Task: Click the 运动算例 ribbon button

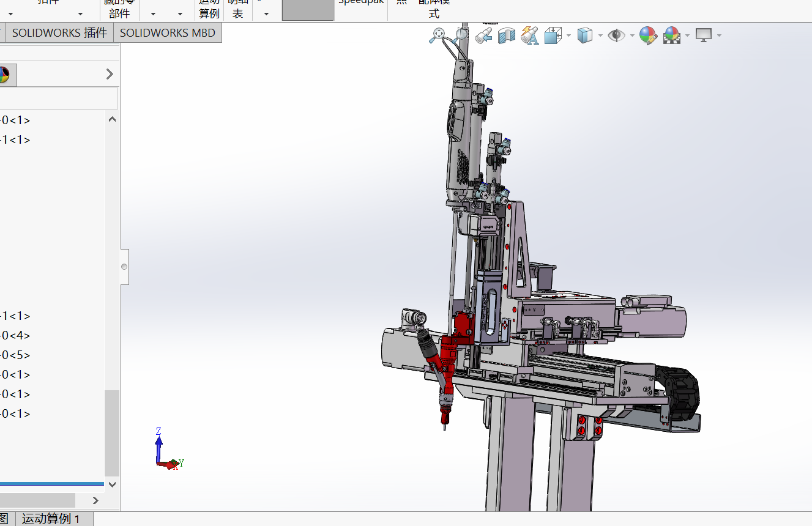Action: (x=209, y=9)
